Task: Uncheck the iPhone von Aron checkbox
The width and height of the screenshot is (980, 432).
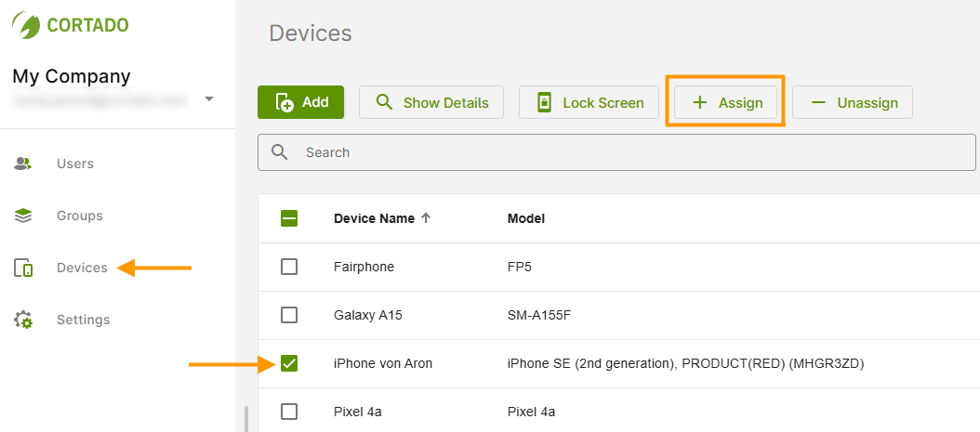Action: 289,363
